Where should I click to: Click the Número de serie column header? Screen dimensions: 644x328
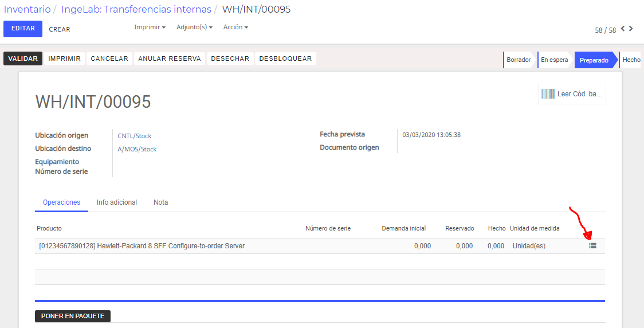(328, 228)
